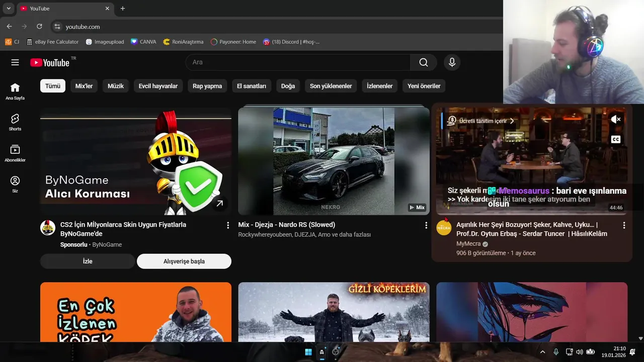Close the YouTube browser tab
644x362 pixels.
coord(107,9)
